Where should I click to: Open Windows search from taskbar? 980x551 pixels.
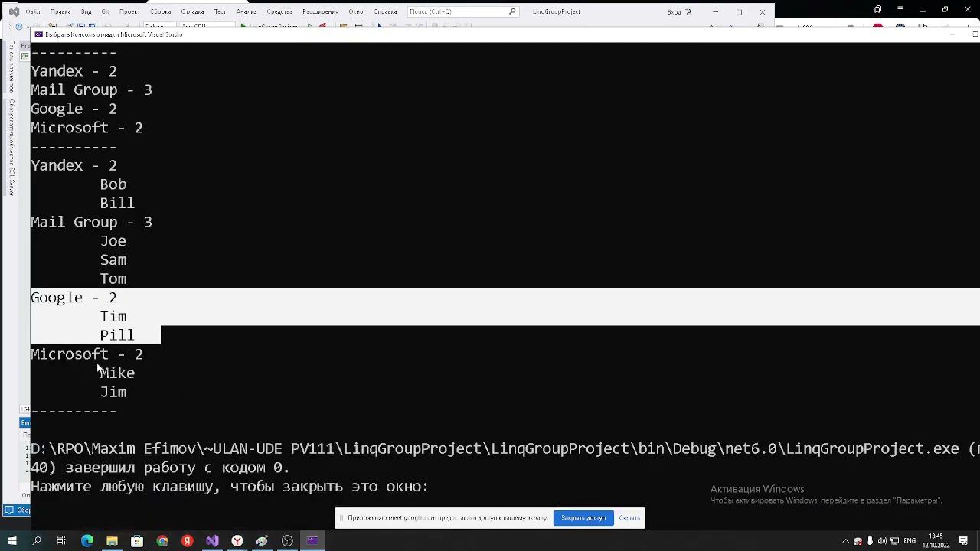36,541
